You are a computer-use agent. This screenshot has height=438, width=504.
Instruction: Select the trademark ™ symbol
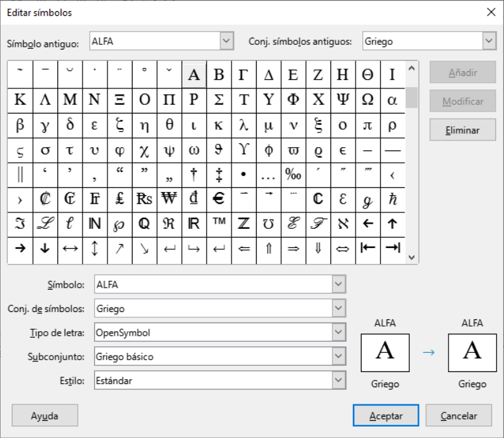tap(218, 224)
